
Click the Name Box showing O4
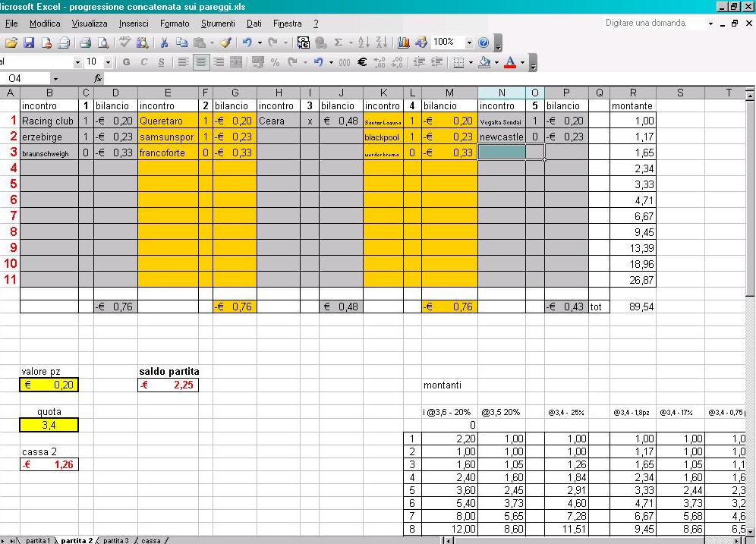click(x=25, y=79)
